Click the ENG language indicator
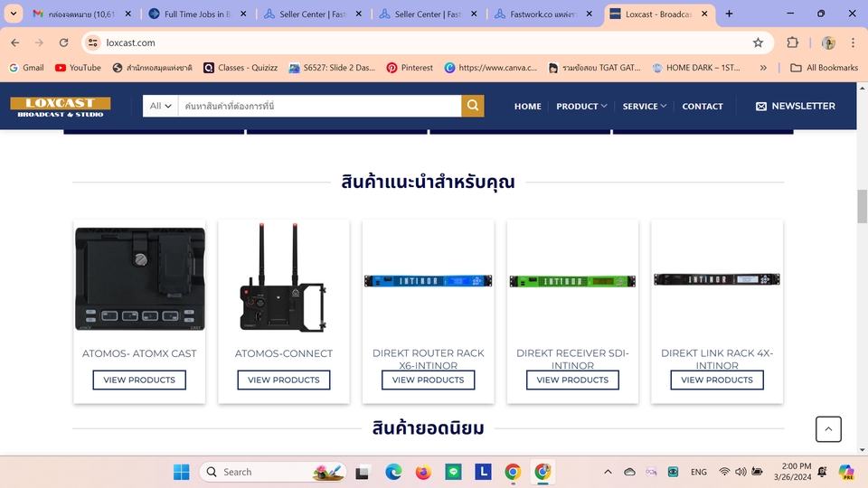The height and width of the screenshot is (488, 868). click(699, 472)
